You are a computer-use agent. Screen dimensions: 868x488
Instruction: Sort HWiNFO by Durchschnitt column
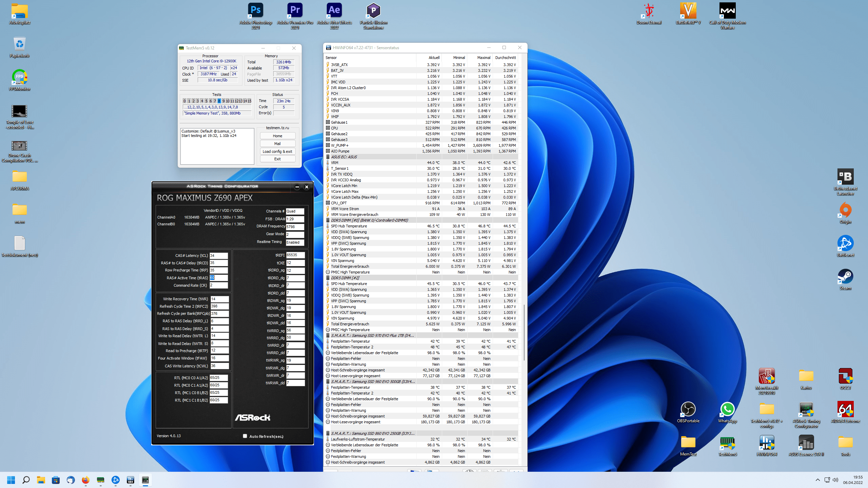click(505, 58)
